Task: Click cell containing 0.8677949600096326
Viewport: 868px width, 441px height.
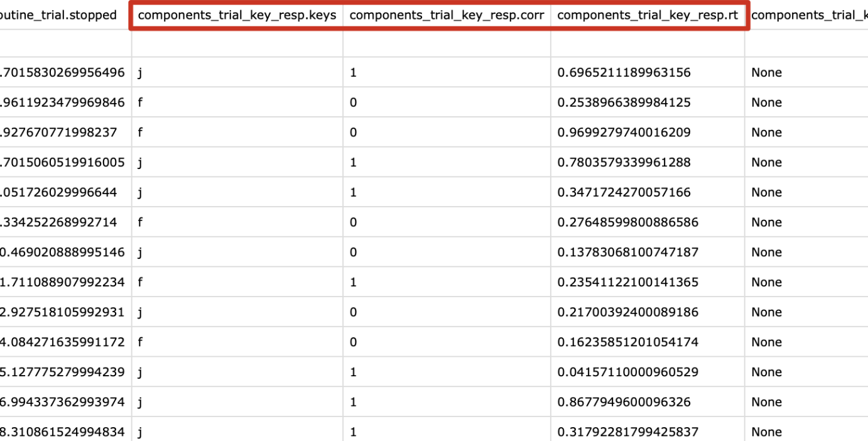Action: (x=648, y=402)
